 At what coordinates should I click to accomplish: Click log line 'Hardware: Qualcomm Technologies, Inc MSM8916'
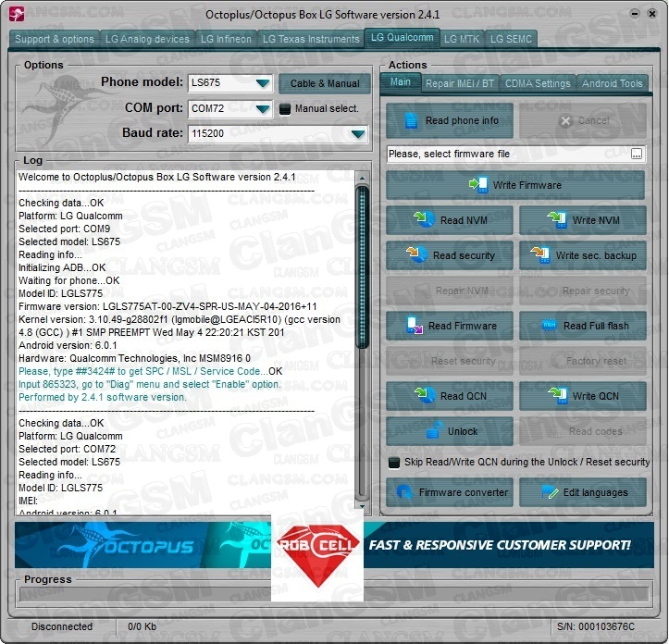[134, 358]
